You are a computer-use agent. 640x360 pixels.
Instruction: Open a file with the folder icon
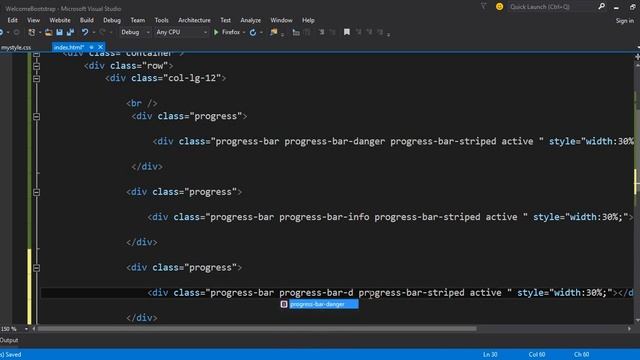pyautogui.click(x=49, y=32)
